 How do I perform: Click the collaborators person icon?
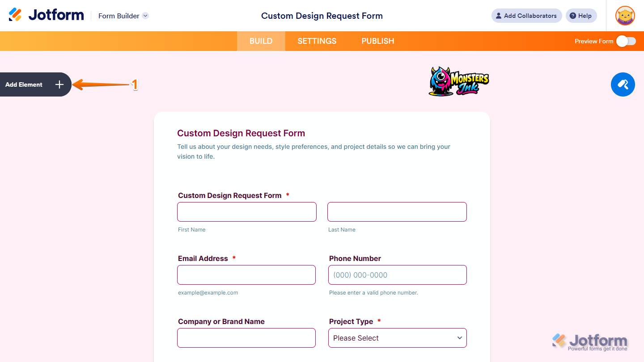[x=498, y=16]
